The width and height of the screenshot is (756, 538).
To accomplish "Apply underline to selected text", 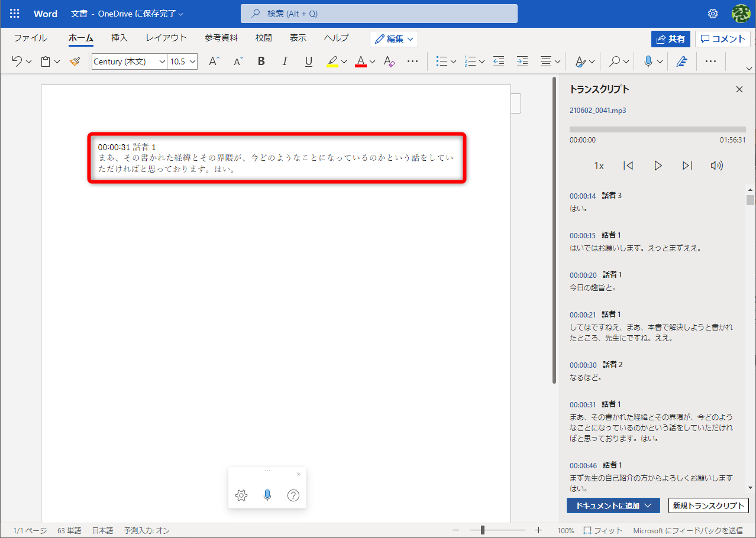I will (x=308, y=61).
